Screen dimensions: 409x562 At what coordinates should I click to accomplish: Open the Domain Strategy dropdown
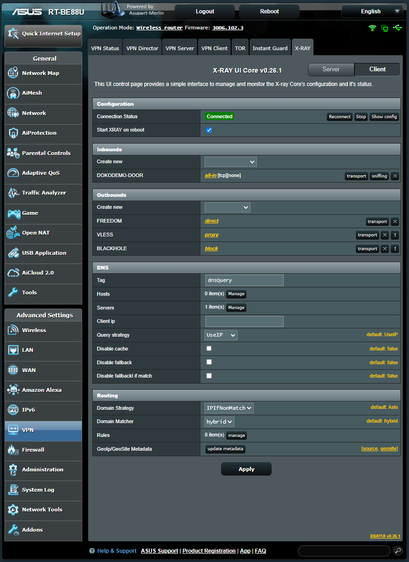(229, 408)
